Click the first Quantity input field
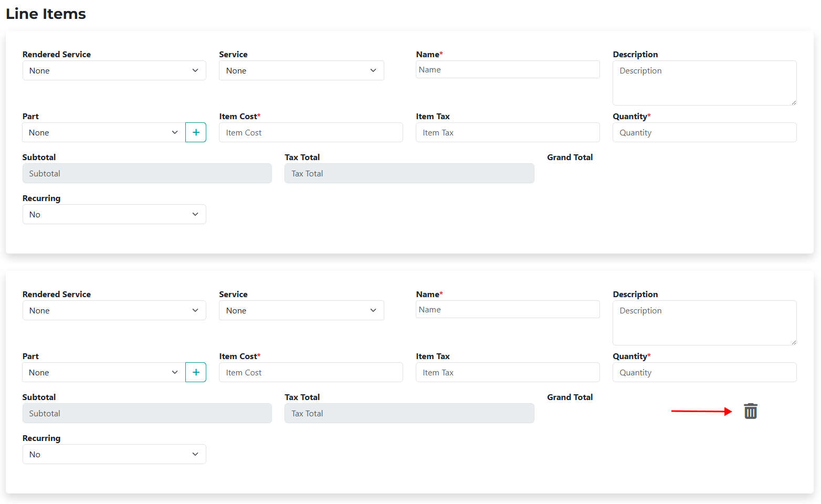The image size is (821, 504). 704,132
